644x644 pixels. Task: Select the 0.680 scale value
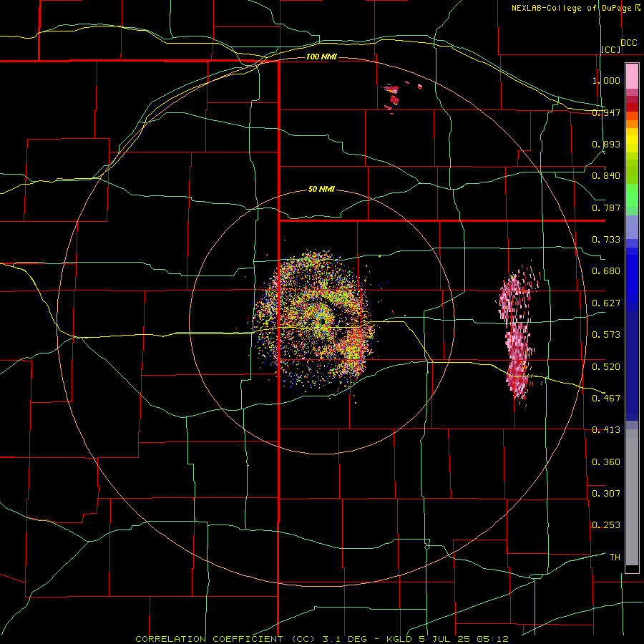point(606,271)
